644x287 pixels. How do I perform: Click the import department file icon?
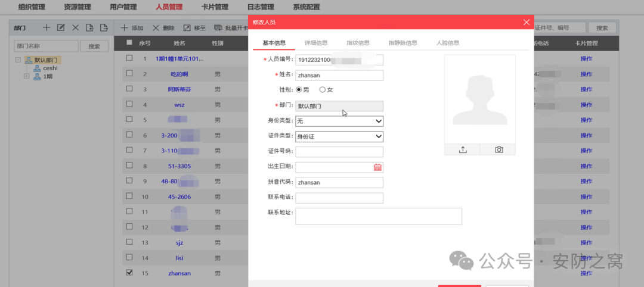(x=89, y=27)
